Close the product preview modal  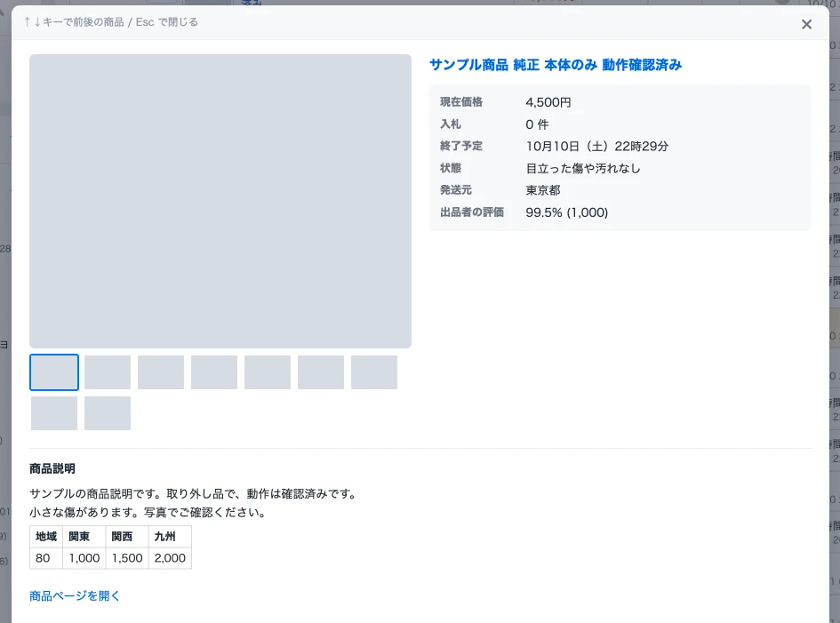[x=806, y=24]
